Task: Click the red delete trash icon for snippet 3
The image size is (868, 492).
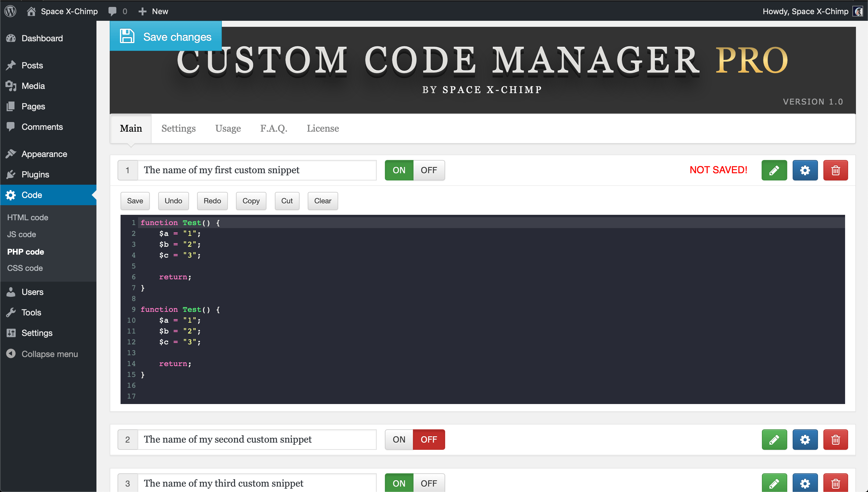Action: coord(836,483)
